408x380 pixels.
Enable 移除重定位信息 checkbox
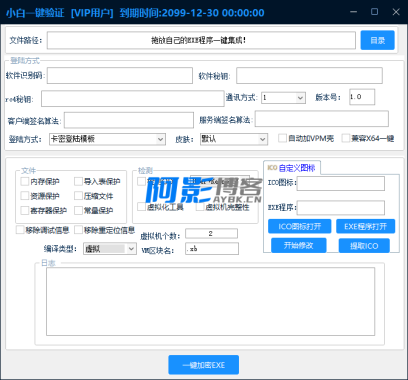(x=78, y=230)
